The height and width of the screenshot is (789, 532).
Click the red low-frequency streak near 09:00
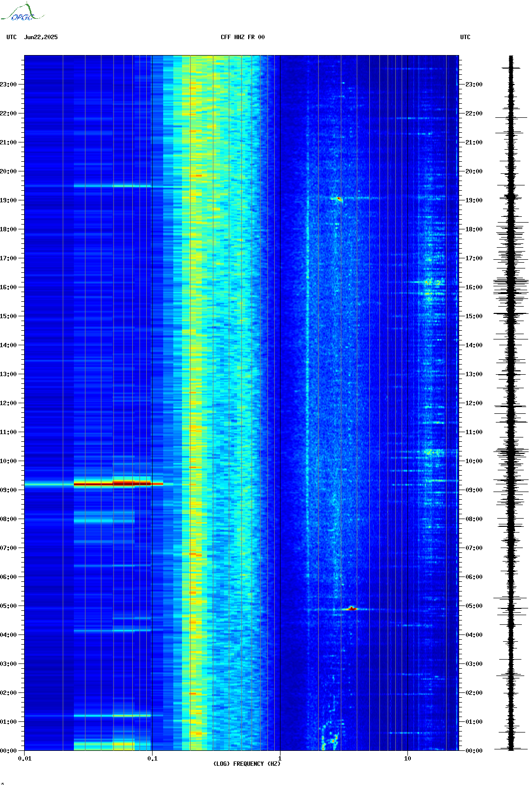pos(118,483)
